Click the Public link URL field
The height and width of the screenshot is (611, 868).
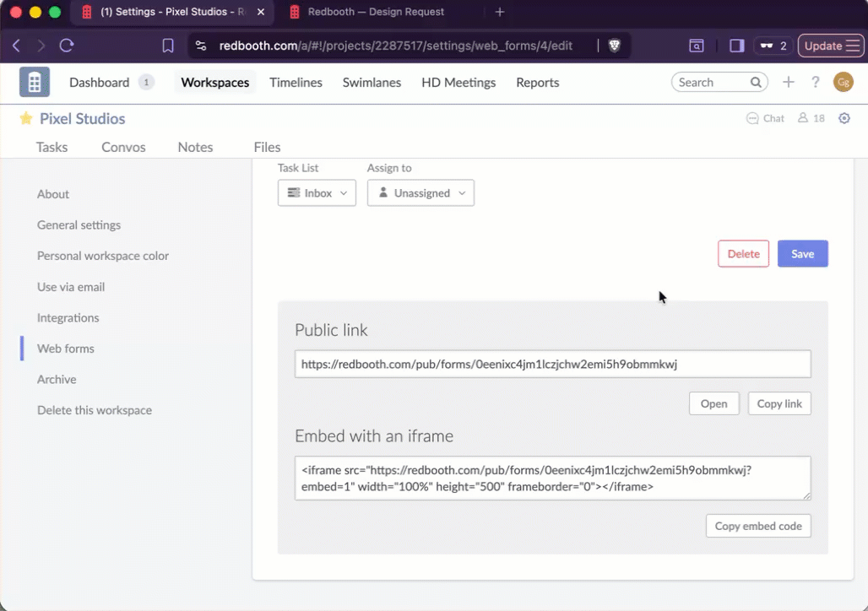tap(552, 364)
